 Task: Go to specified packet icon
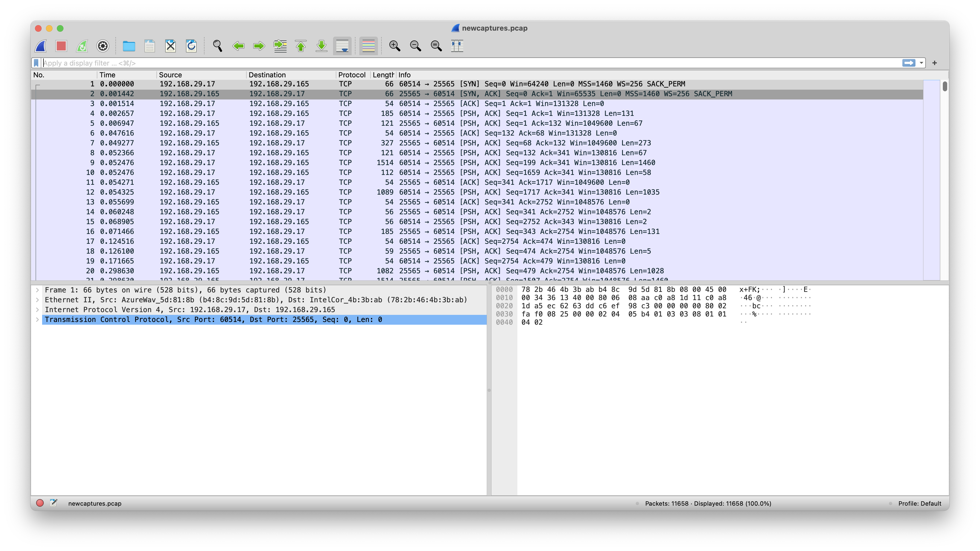point(280,46)
